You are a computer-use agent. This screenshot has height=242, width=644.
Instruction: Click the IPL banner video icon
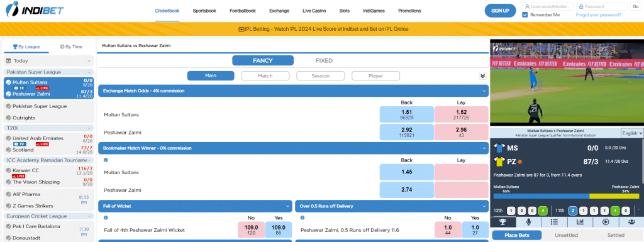coord(241,29)
